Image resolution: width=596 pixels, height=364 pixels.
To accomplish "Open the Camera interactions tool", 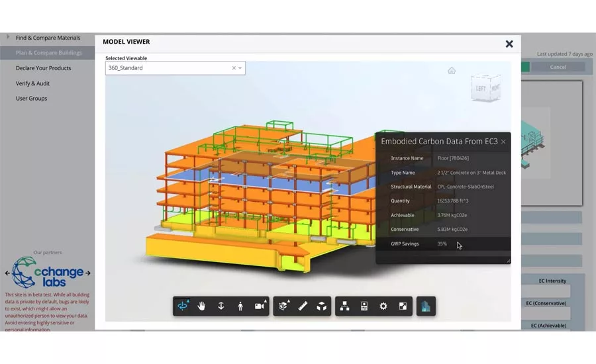I will (260, 306).
